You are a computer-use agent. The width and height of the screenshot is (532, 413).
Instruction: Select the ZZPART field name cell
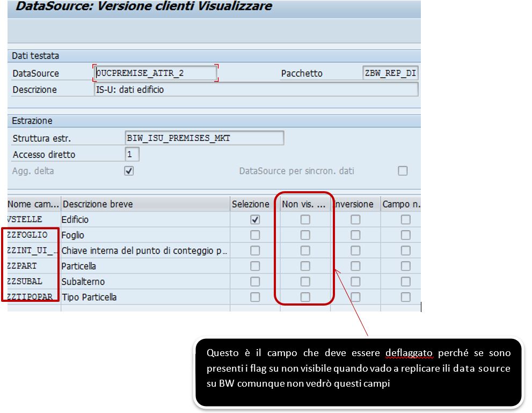pos(34,266)
